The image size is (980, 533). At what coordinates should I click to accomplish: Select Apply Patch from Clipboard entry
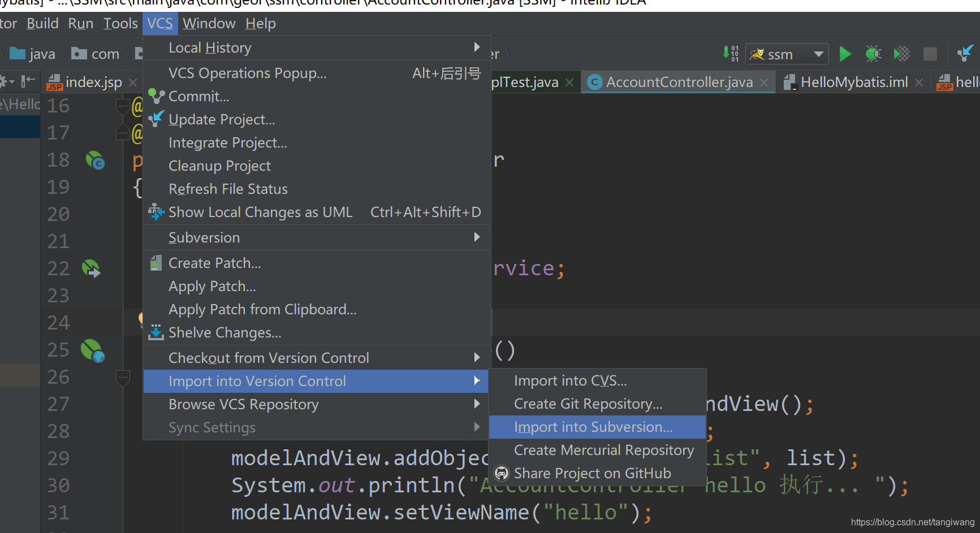click(x=316, y=309)
